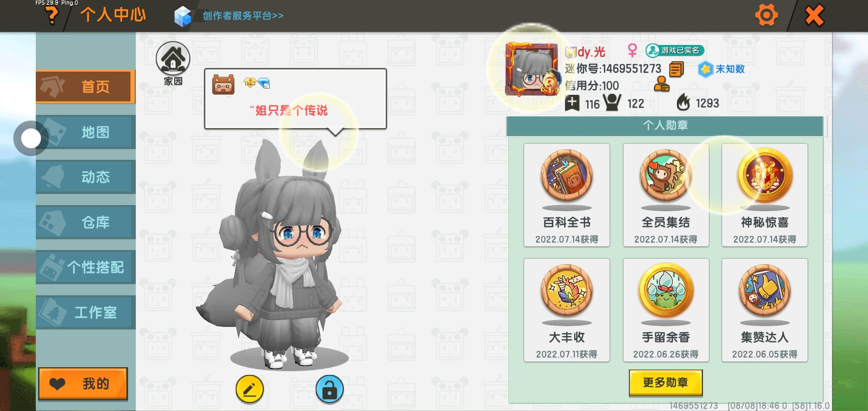868x411 pixels.
Task: Switch to the 动态 tab
Action: coord(86,177)
